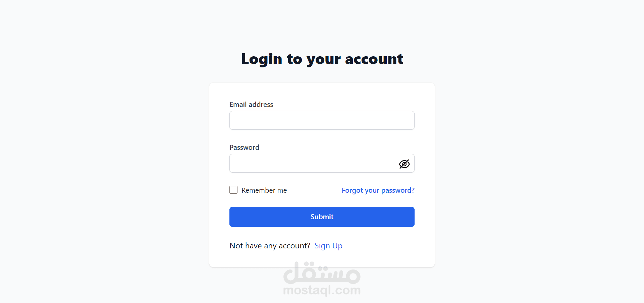Select the Login to your account heading
Image resolution: width=644 pixels, height=303 pixels.
[x=322, y=59]
